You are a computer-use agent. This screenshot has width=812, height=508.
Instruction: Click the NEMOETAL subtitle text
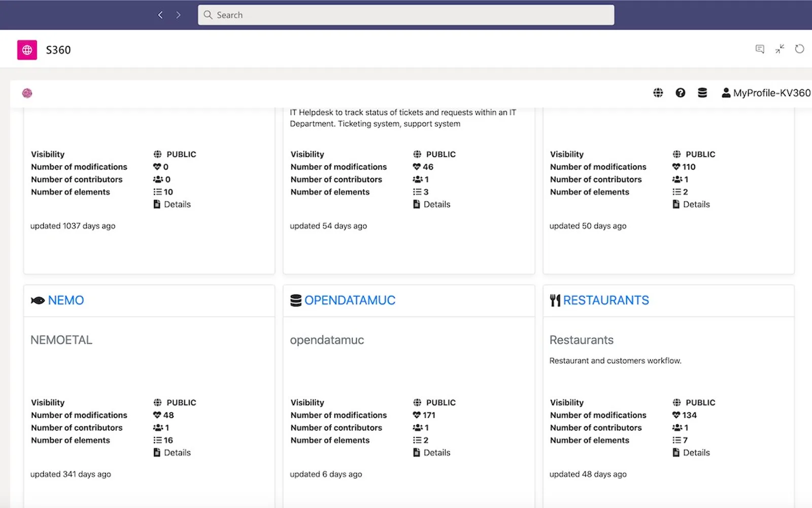point(61,340)
